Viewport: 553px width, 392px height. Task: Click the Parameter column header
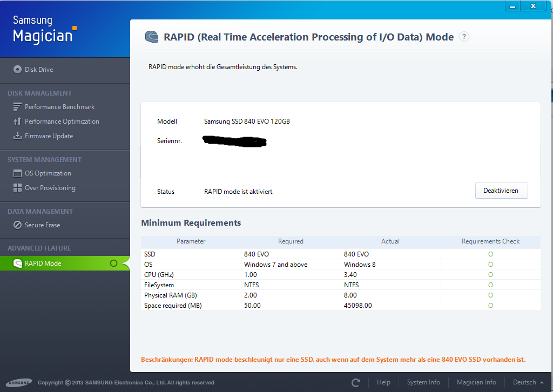(191, 241)
